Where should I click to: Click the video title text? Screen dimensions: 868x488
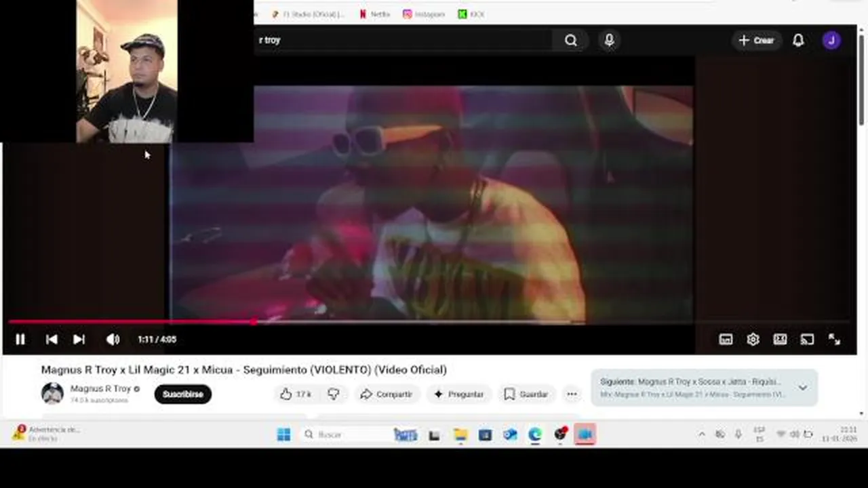click(243, 370)
